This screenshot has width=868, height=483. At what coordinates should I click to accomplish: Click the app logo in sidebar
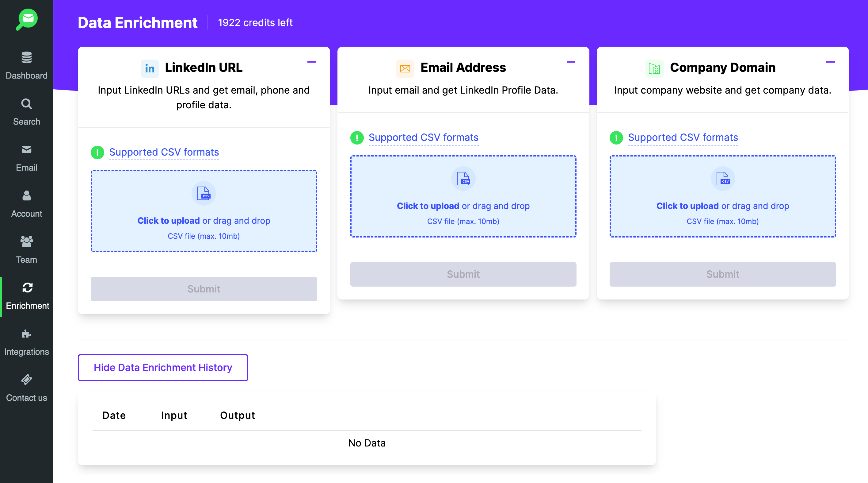pos(27,20)
